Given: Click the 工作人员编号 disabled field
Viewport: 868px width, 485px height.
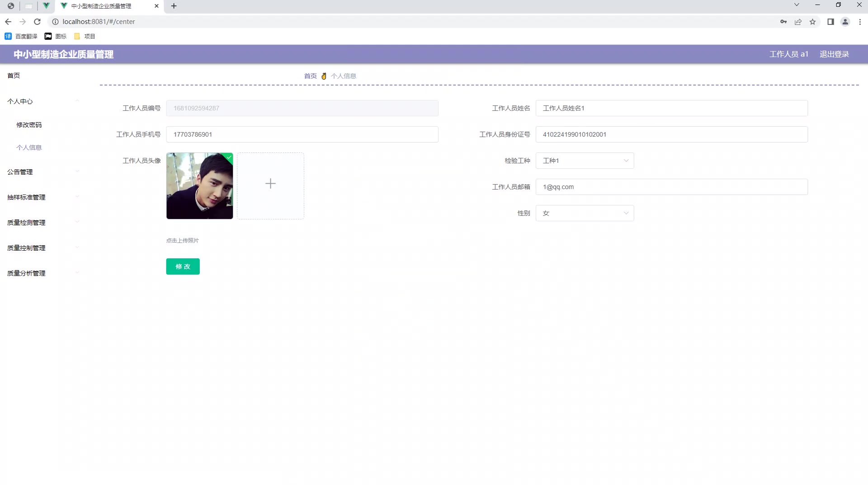Looking at the screenshot, I should 302,108.
